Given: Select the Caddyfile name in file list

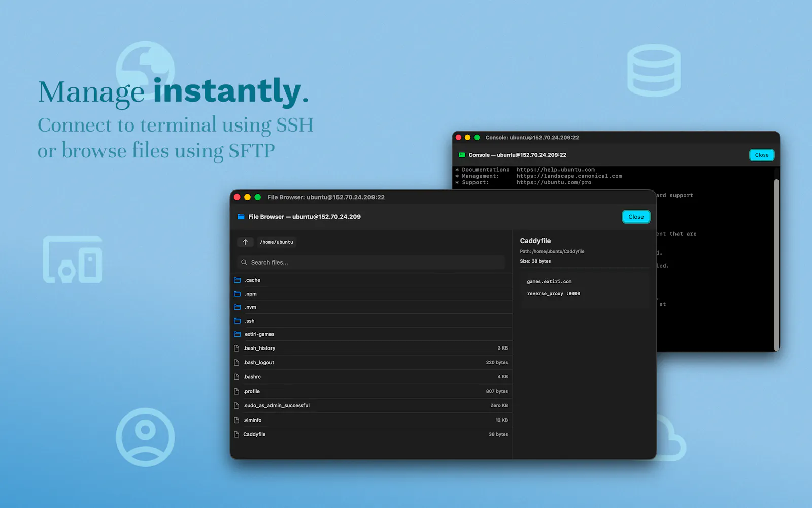Looking at the screenshot, I should pyautogui.click(x=254, y=434).
